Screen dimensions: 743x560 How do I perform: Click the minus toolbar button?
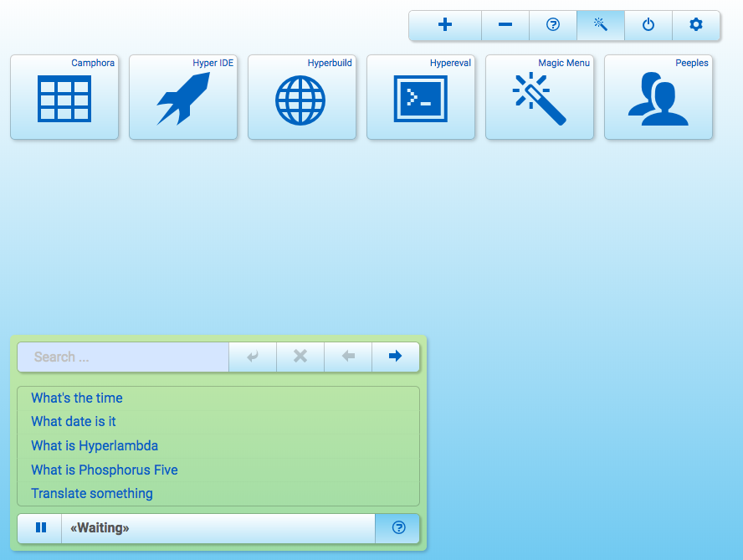click(505, 25)
